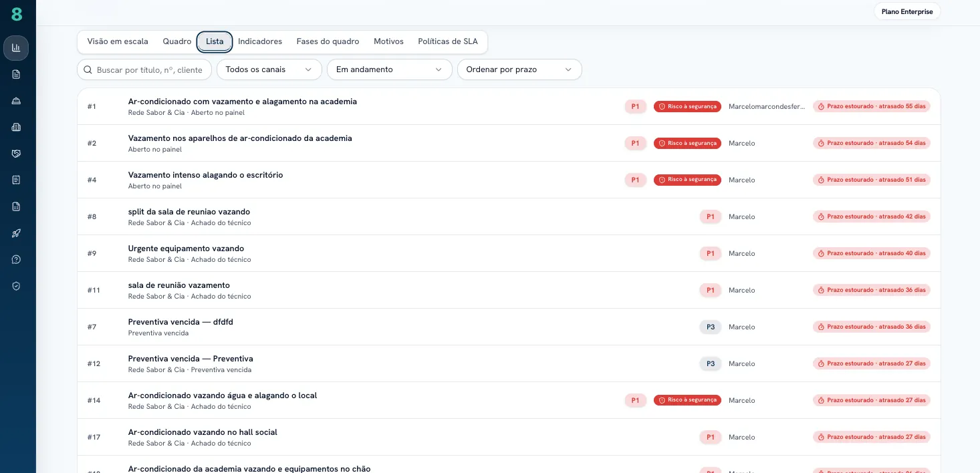980x473 pixels.
Task: Click the P3 priority badge on row #7
Action: coord(711,327)
